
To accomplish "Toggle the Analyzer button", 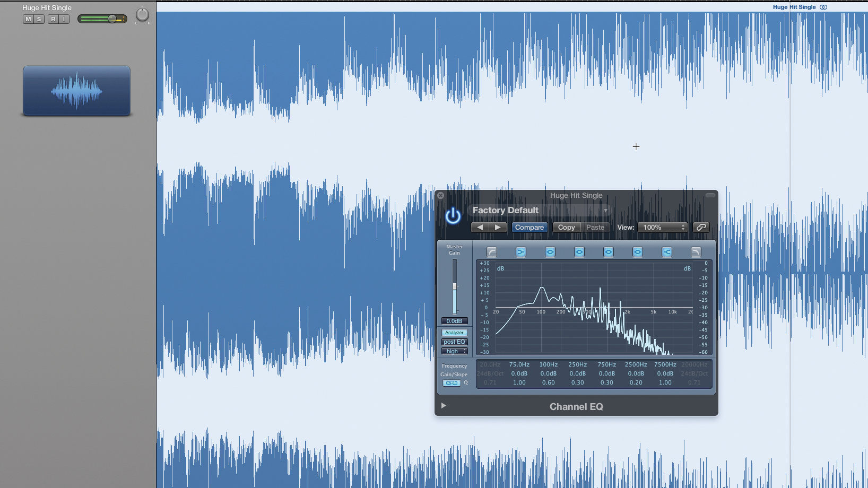I will click(454, 333).
